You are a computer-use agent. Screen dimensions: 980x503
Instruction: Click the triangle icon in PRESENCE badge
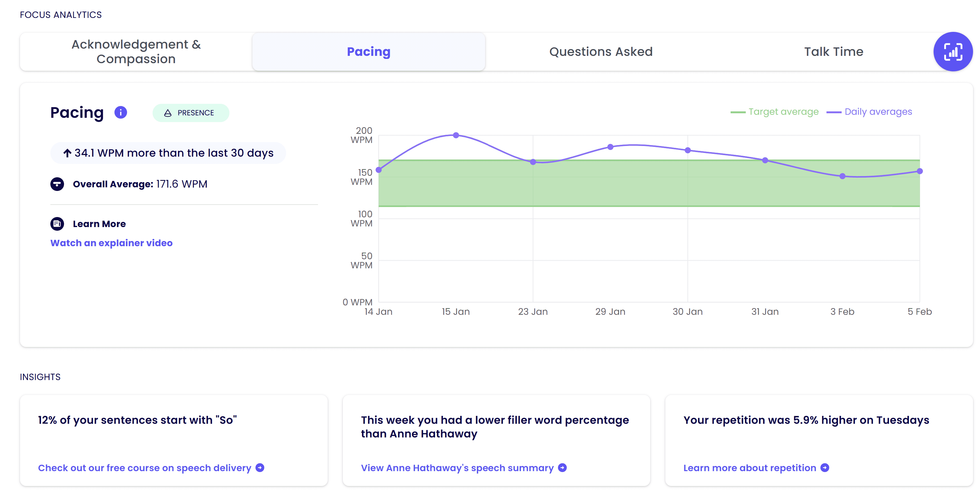(x=167, y=113)
